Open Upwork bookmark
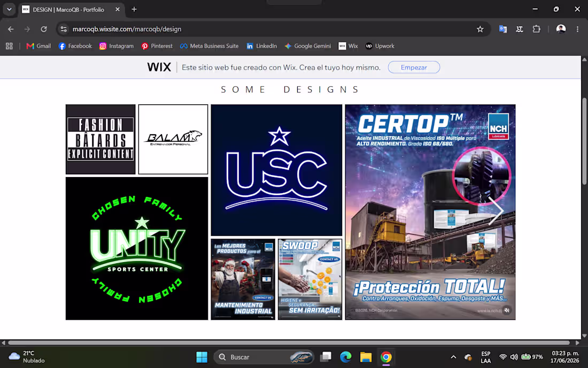Image resolution: width=588 pixels, height=368 pixels. click(x=380, y=46)
